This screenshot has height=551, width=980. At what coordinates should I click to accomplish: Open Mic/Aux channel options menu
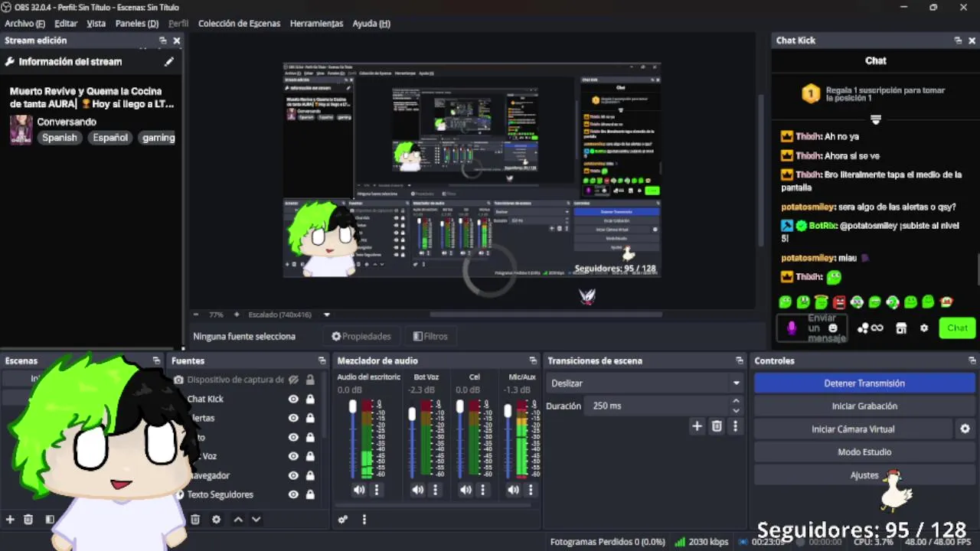(530, 490)
